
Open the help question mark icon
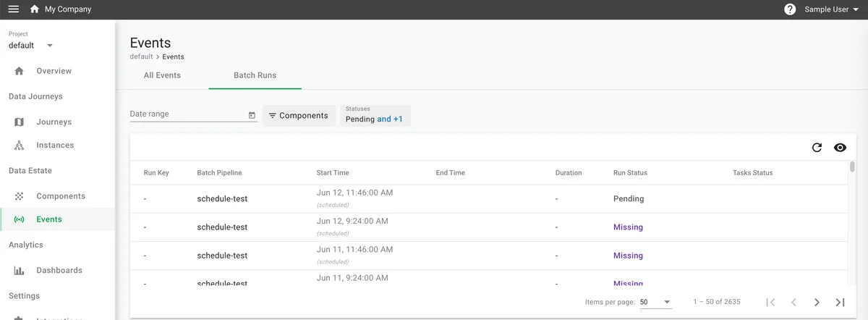coord(790,9)
